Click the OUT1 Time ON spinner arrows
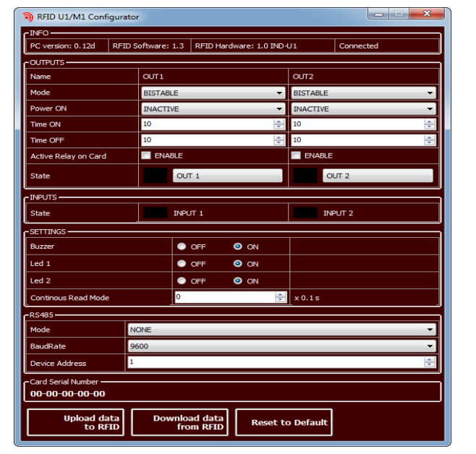 tap(279, 124)
